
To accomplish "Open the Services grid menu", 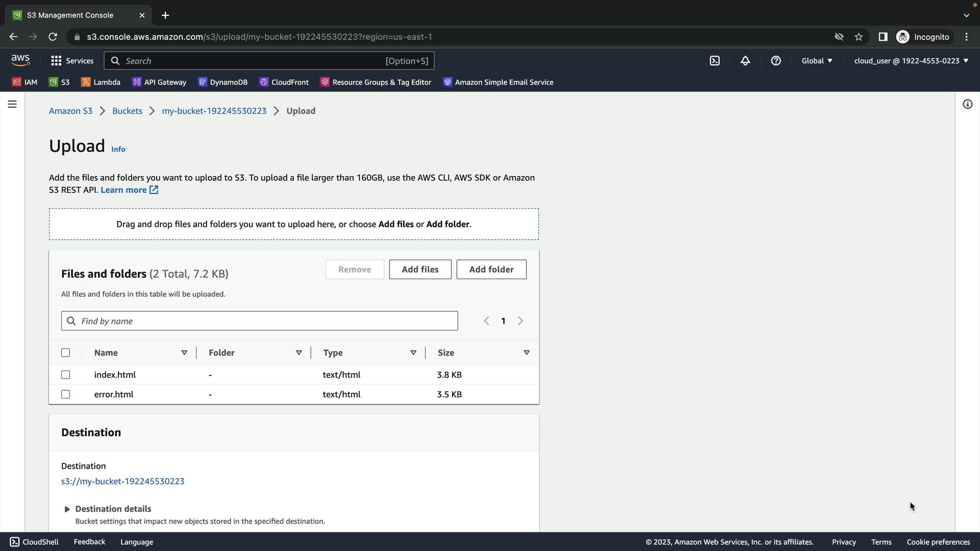I will pos(72,61).
